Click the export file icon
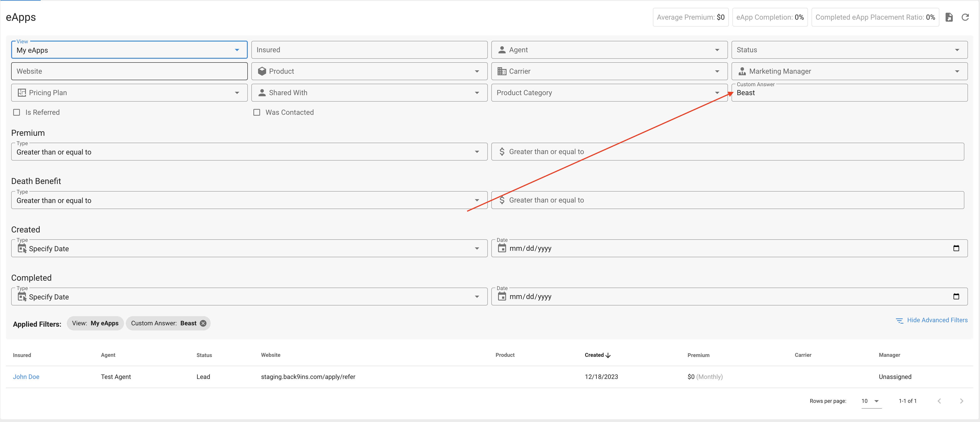The height and width of the screenshot is (422, 980). pos(949,17)
